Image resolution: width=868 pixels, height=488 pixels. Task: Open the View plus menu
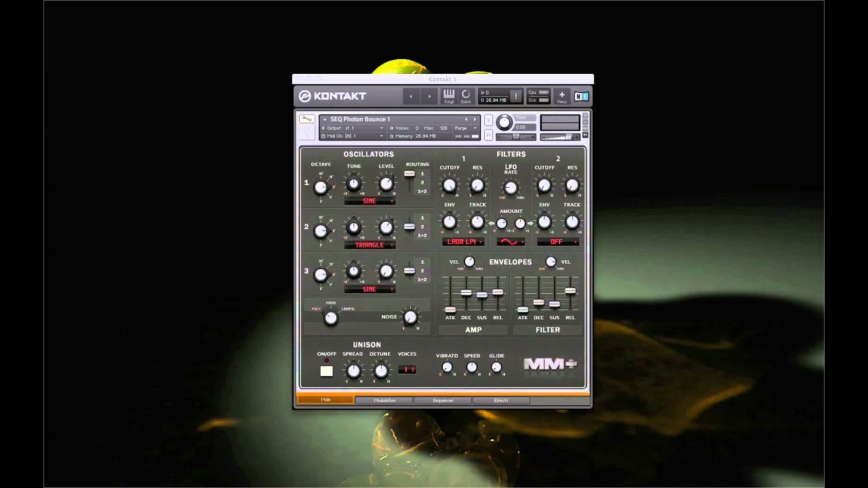tap(561, 96)
